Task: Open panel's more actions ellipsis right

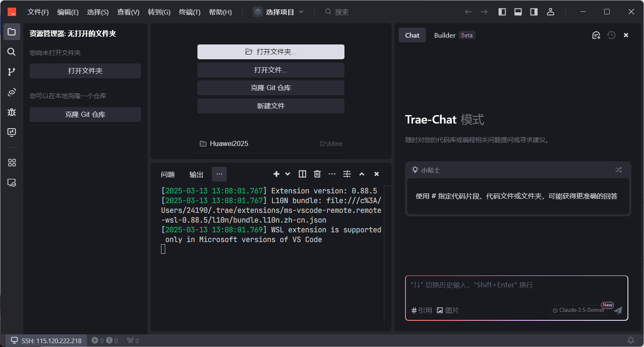Action: click(x=332, y=174)
